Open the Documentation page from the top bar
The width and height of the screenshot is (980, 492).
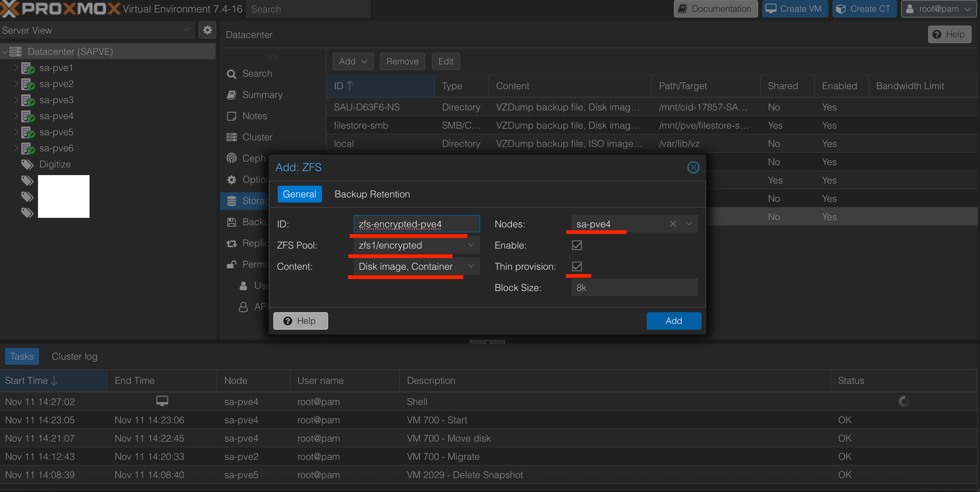[715, 9]
